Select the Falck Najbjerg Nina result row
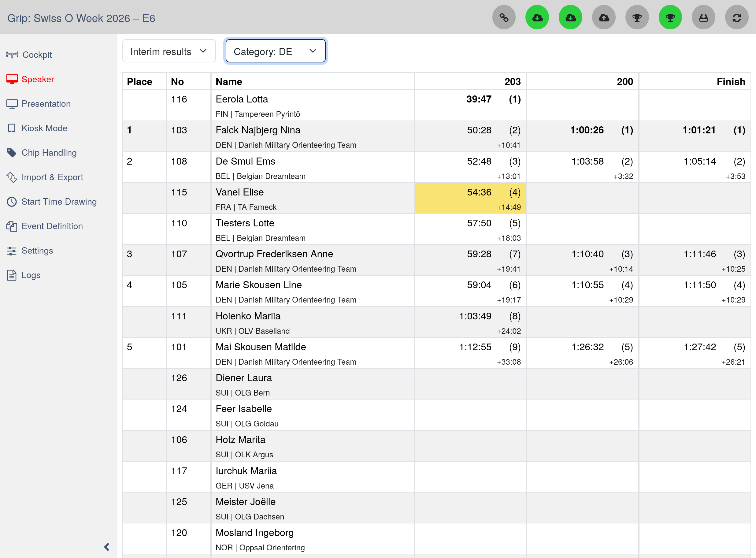 coord(437,136)
